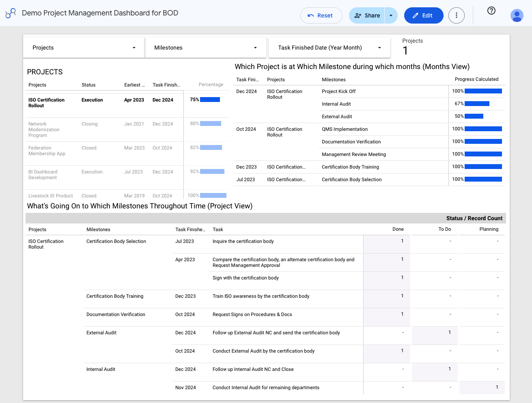Select the Network Modernization Program row
This screenshot has height=403, width=532.
(127, 130)
